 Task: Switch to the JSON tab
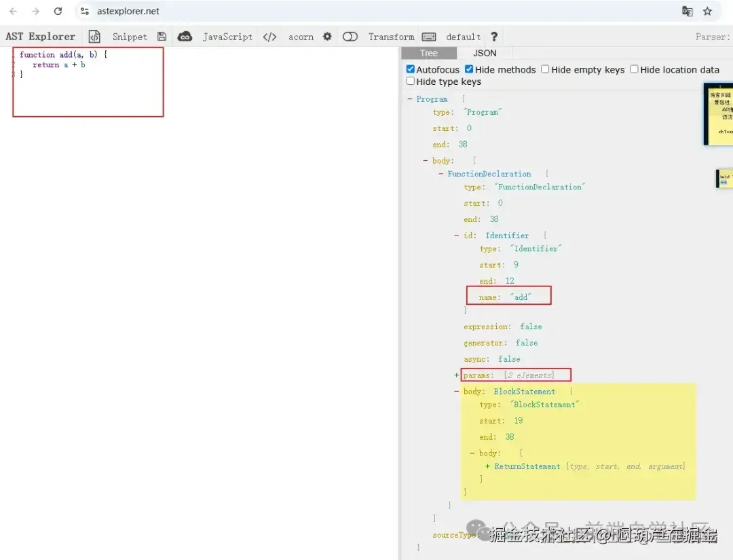coord(485,53)
